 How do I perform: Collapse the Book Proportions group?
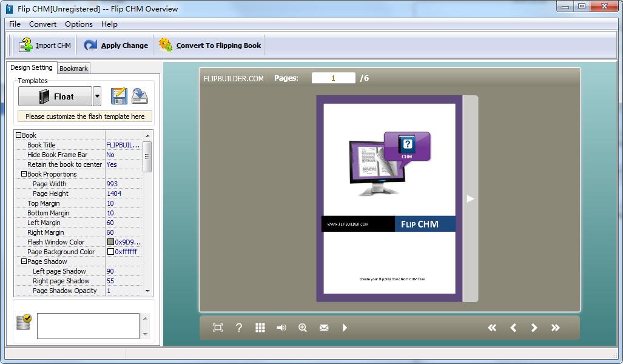[24, 174]
